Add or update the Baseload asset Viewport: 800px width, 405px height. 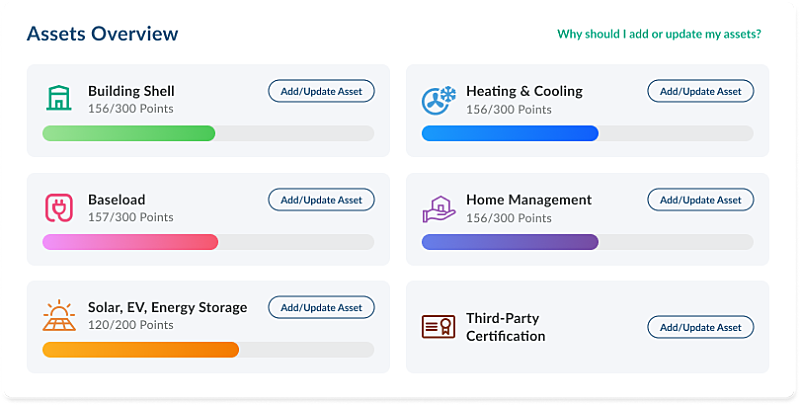321,200
